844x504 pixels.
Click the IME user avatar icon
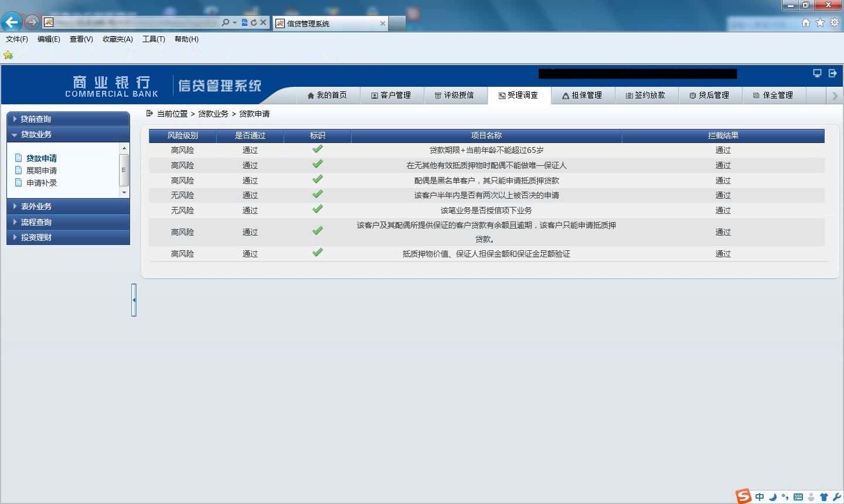pos(811,497)
